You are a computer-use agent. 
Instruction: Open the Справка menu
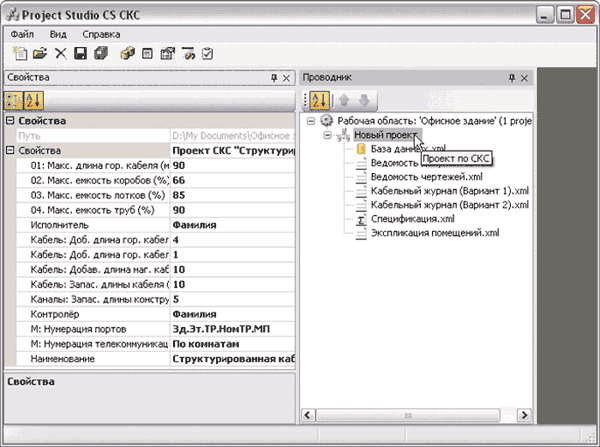coord(101,34)
